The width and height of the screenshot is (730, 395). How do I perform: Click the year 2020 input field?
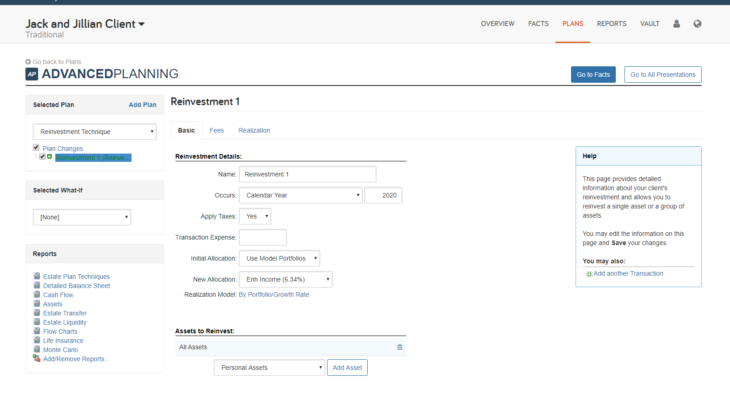(x=383, y=195)
